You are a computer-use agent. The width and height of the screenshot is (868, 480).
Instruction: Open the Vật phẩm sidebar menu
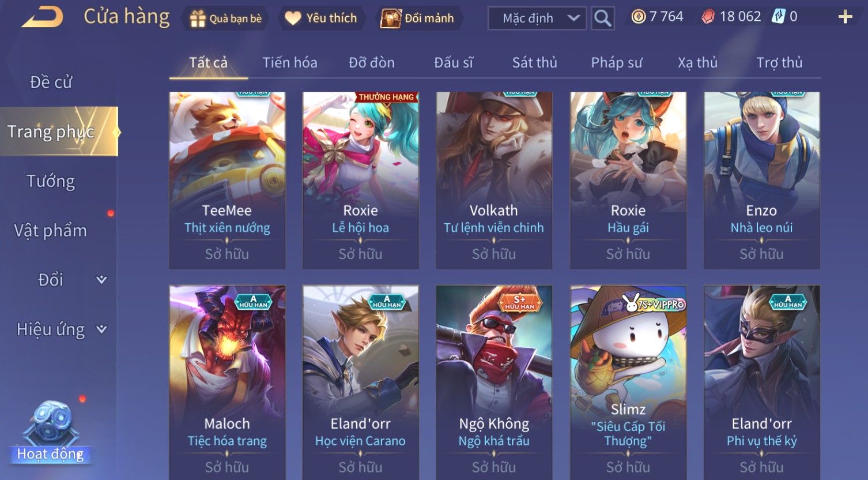tap(51, 231)
